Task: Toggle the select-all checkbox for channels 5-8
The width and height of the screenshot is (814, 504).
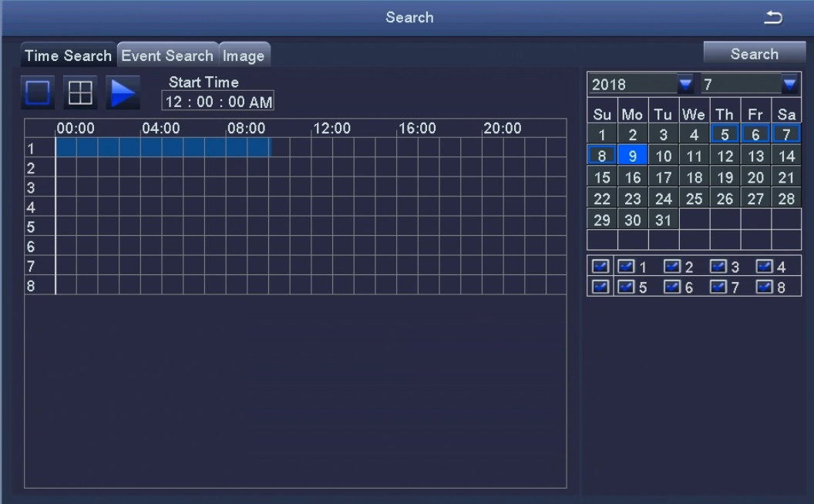Action: click(x=600, y=287)
